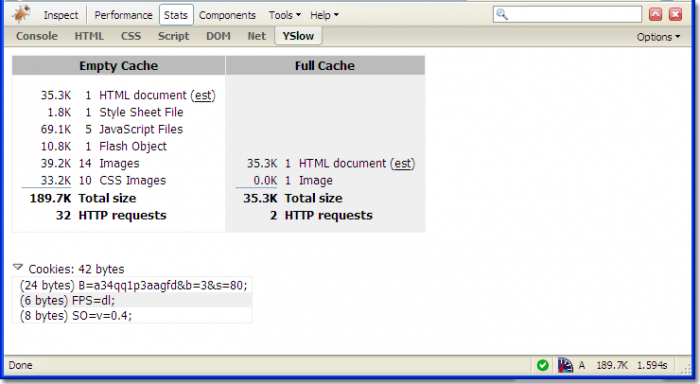This screenshot has height=384, width=700.
Task: Switch to the Script tab
Action: [173, 36]
